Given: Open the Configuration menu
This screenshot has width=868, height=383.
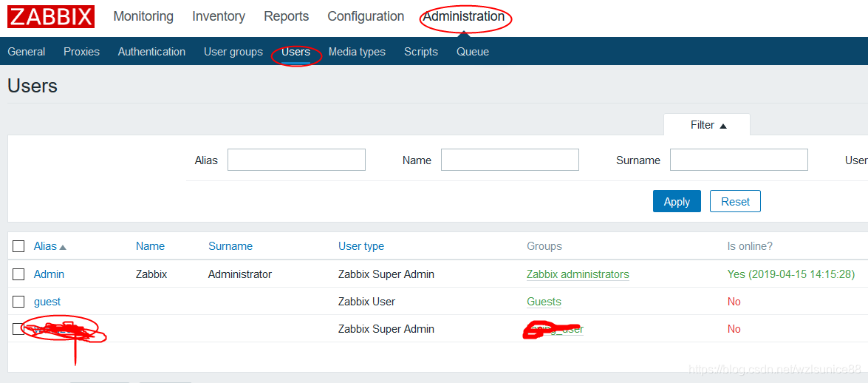Looking at the screenshot, I should click(x=366, y=16).
